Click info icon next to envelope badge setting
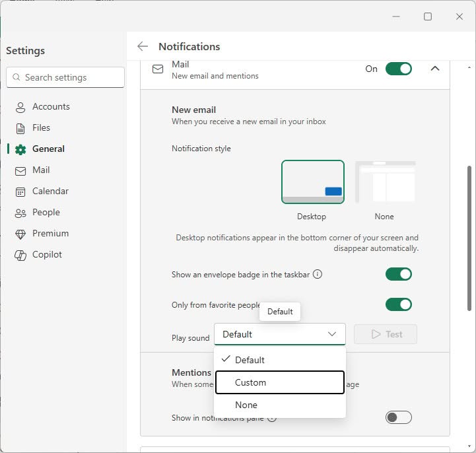The width and height of the screenshot is (476, 453). click(x=318, y=274)
